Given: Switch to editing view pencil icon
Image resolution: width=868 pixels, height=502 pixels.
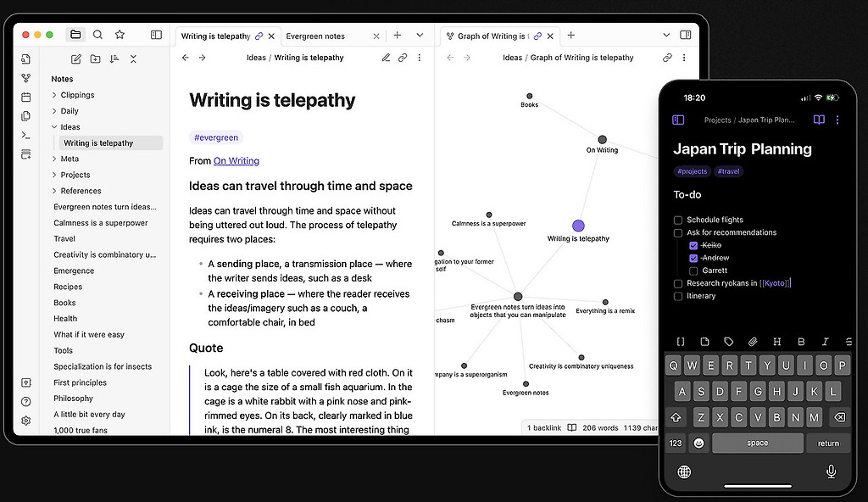Looking at the screenshot, I should coord(386,58).
